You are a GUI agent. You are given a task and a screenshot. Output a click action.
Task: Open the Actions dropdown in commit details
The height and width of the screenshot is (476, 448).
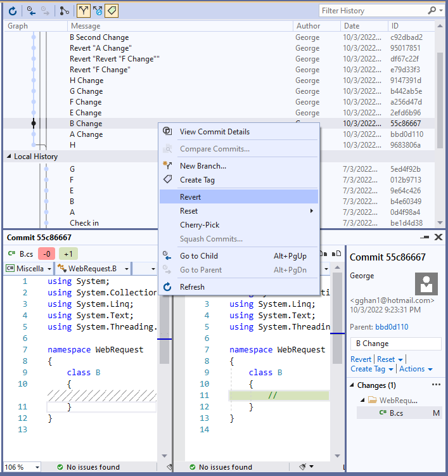pyautogui.click(x=430, y=370)
